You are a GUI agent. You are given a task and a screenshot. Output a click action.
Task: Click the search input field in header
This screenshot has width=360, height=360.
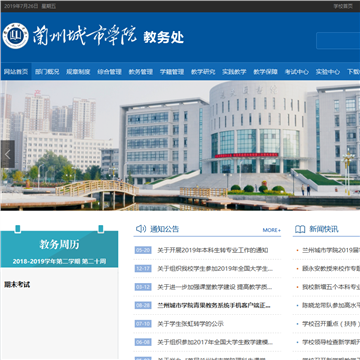pyautogui.click(x=338, y=41)
